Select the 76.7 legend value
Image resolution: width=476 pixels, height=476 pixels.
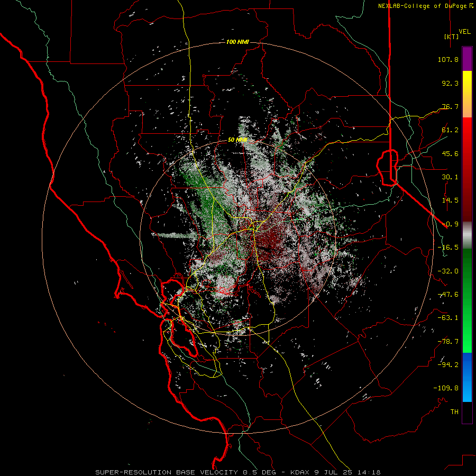click(450, 106)
